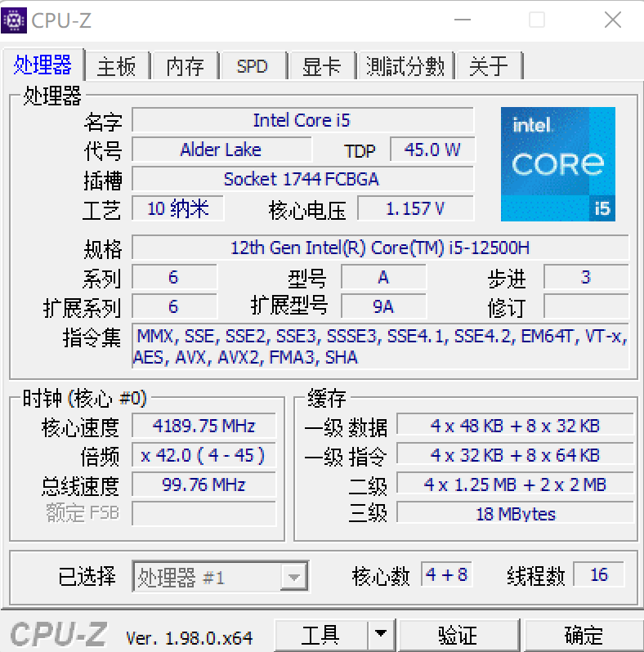Image resolution: width=644 pixels, height=652 pixels.
Task: Click the 步进 value 3
Action: point(586,277)
